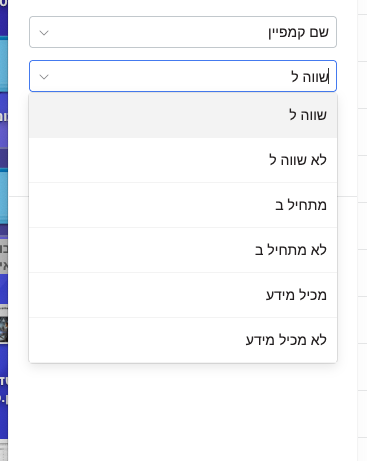The height and width of the screenshot is (461, 367).
Task: Click the blue banner with white text bottom-left
Action: (x=4, y=390)
